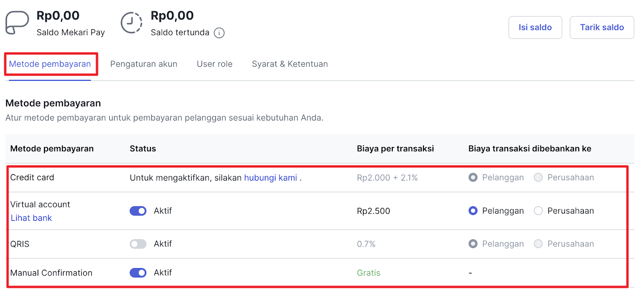The image size is (644, 303).
Task: Select Pelanggan for Virtual account fee
Action: click(x=473, y=211)
